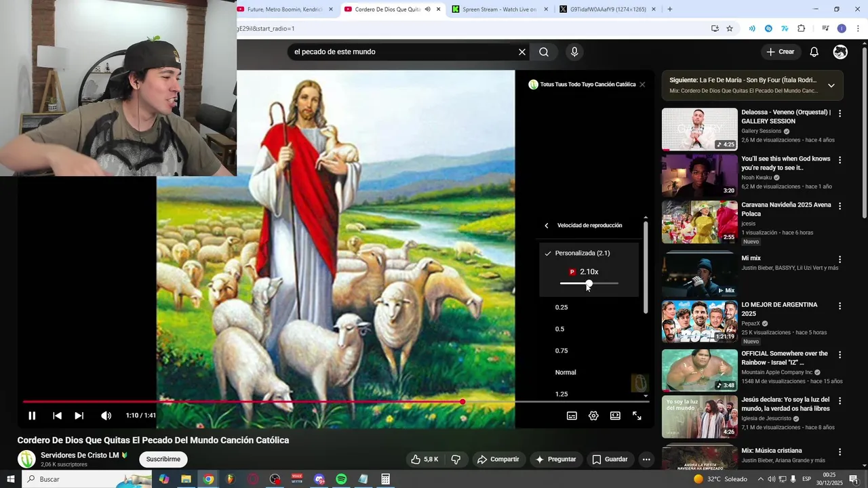Open Servidores De Cristo LM channel
This screenshot has width=868, height=488.
(x=79, y=455)
